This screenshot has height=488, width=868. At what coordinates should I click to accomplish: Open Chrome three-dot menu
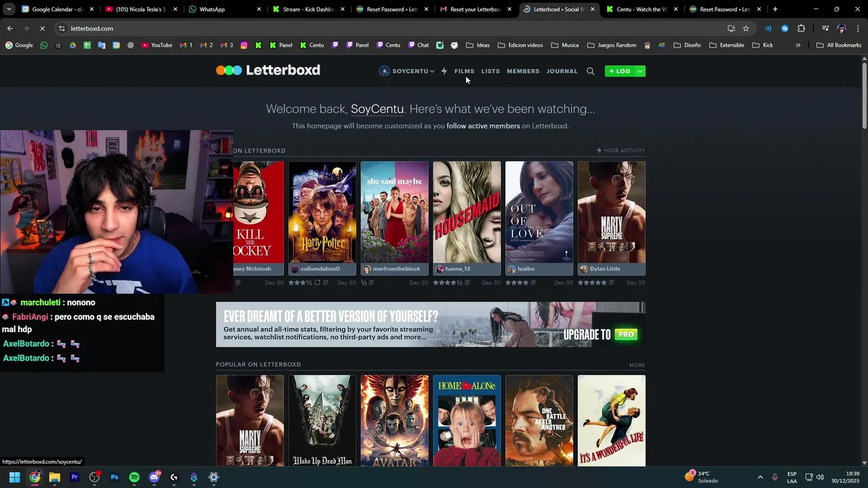click(859, 28)
